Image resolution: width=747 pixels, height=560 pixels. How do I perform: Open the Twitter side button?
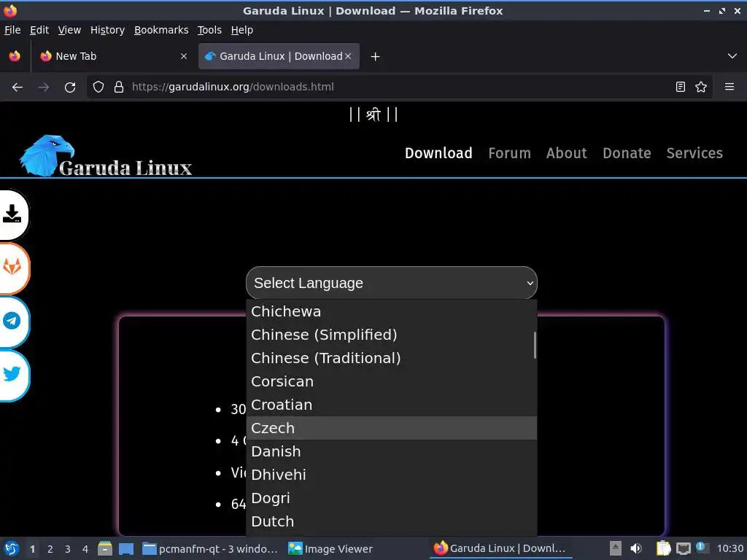tap(12, 374)
